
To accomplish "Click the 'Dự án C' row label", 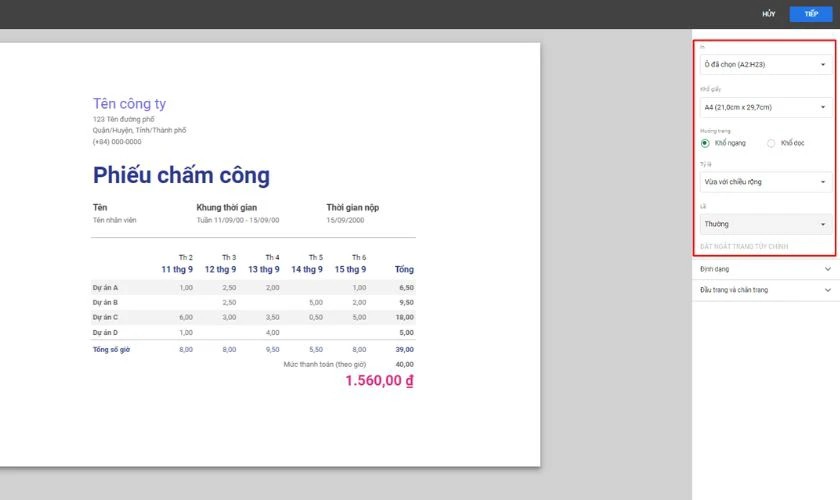I will (105, 317).
